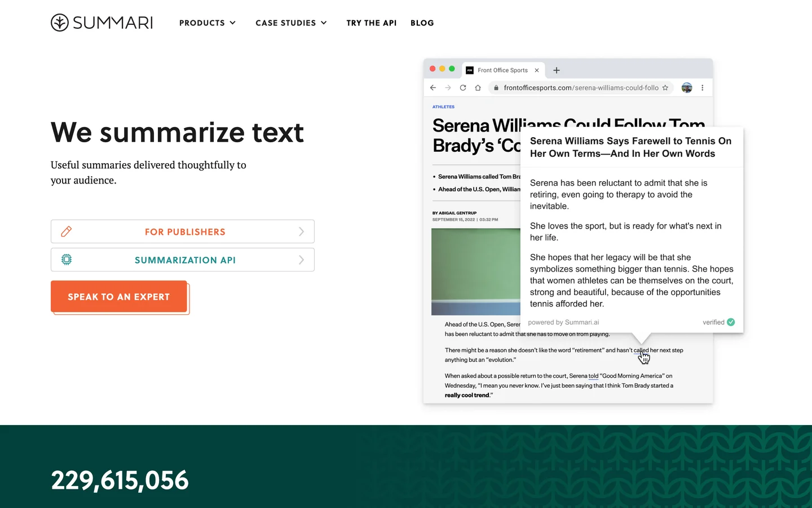Viewport: 812px width, 508px height.
Task: Click the chip icon beside Summarization API
Action: pyautogui.click(x=67, y=260)
